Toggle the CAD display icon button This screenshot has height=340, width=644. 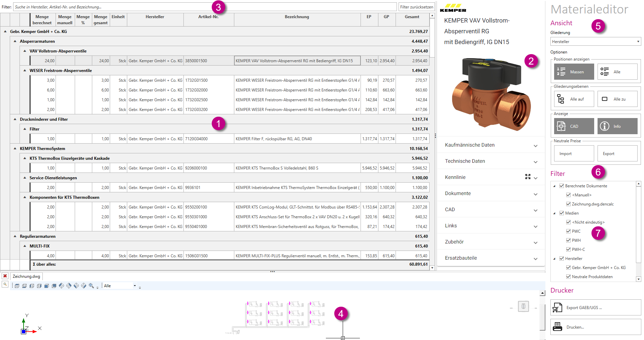click(x=574, y=126)
